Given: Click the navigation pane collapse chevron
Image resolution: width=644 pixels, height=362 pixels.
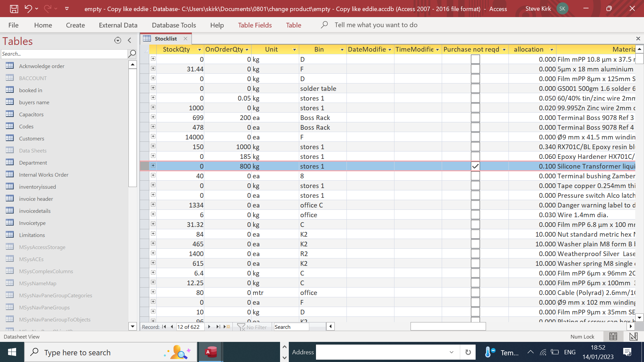Looking at the screenshot, I should tap(130, 40).
